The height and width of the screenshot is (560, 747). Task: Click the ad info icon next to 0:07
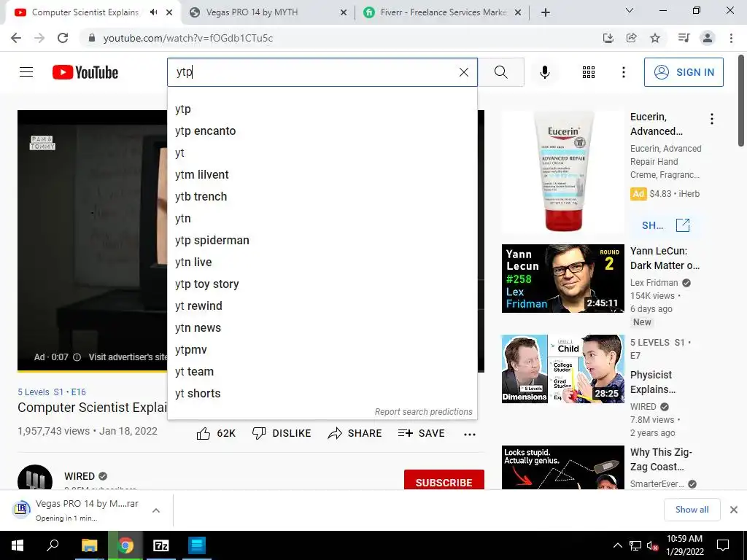tap(77, 357)
